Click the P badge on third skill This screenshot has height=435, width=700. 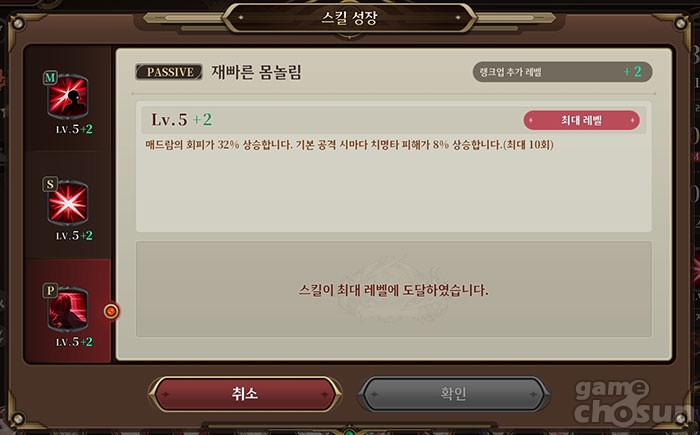click(50, 290)
